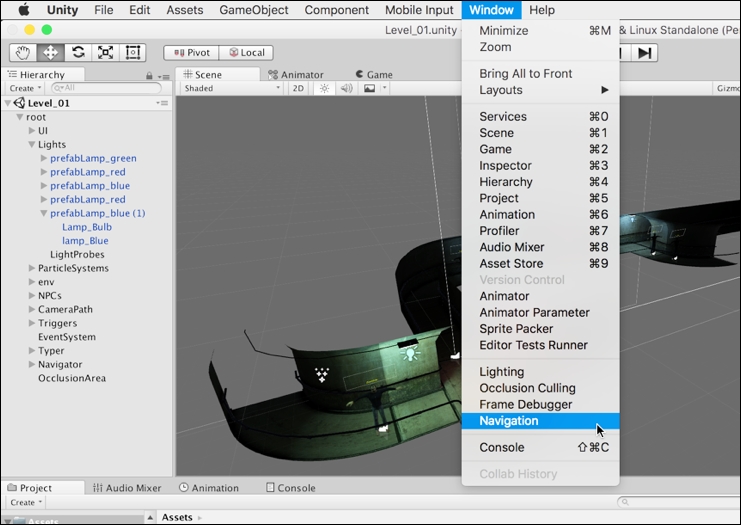This screenshot has width=741, height=525.
Task: Collapse prefabLamp_blue (1)
Action: (43, 213)
